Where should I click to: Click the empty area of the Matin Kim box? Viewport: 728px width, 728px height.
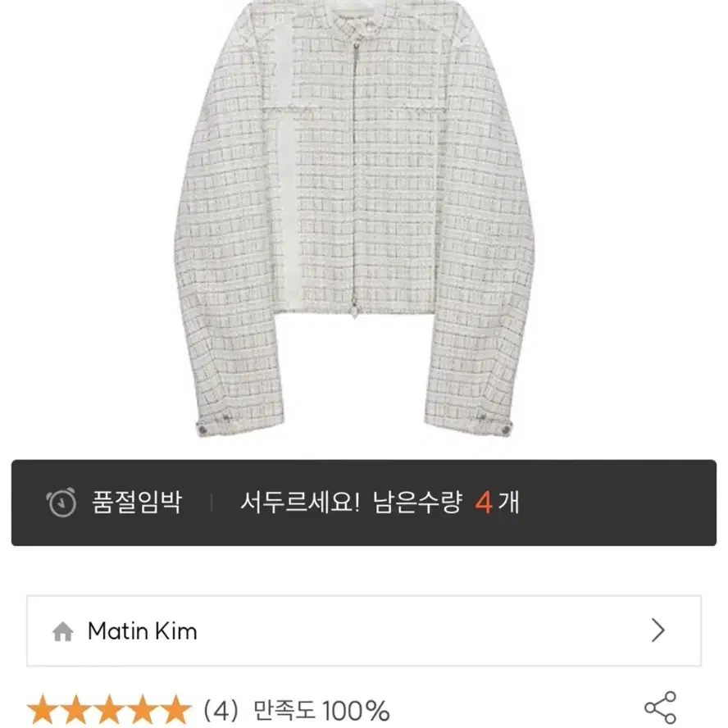(x=418, y=631)
